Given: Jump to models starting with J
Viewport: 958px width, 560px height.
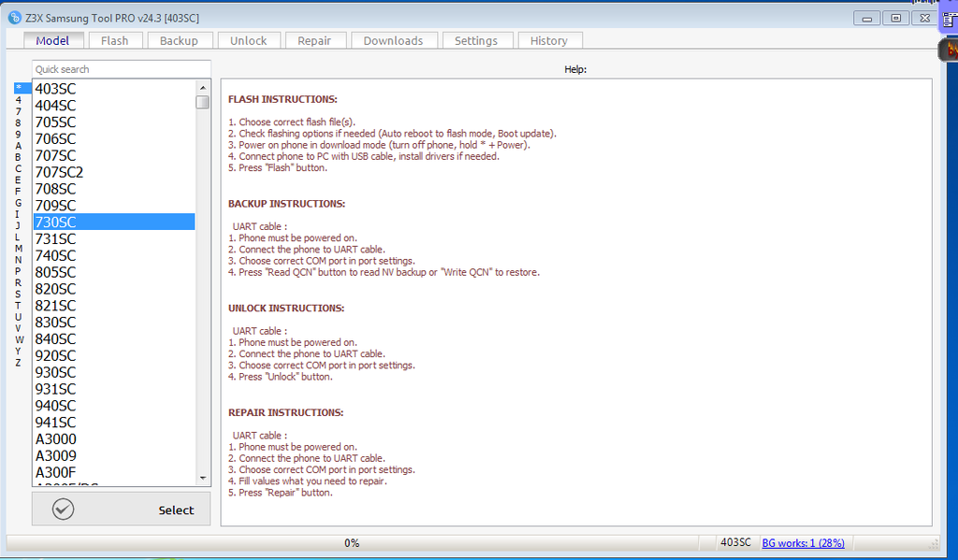Looking at the screenshot, I should coord(19,225).
